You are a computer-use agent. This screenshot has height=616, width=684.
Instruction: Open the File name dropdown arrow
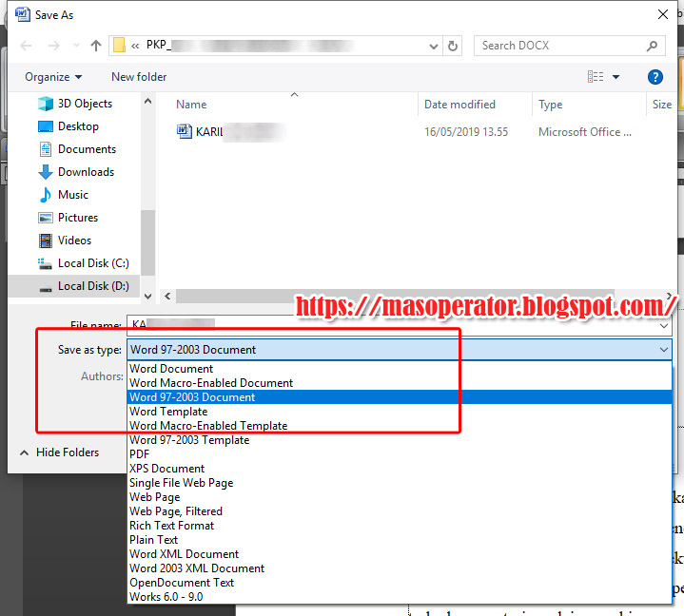click(x=664, y=326)
